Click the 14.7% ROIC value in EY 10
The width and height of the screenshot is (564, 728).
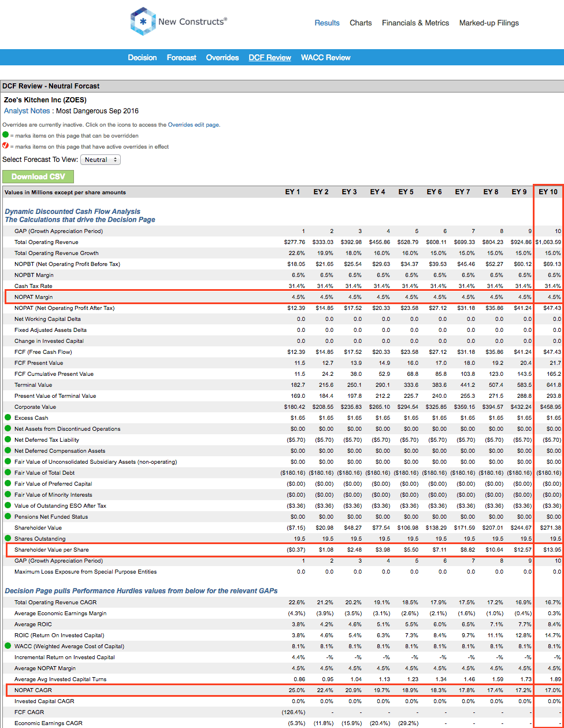(553, 635)
